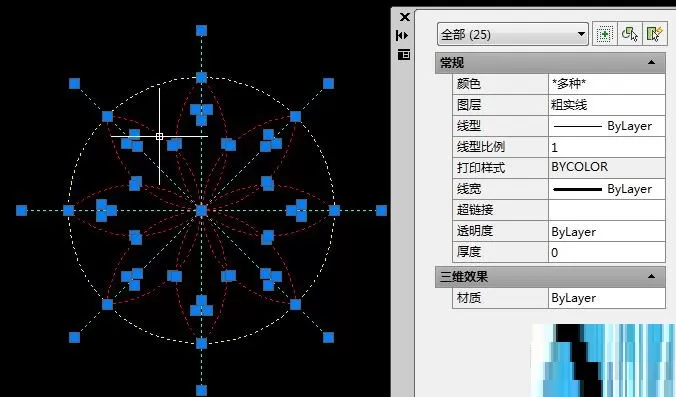Close the properties palette with the X icon
Image resolution: width=676 pixels, height=397 pixels.
(404, 17)
